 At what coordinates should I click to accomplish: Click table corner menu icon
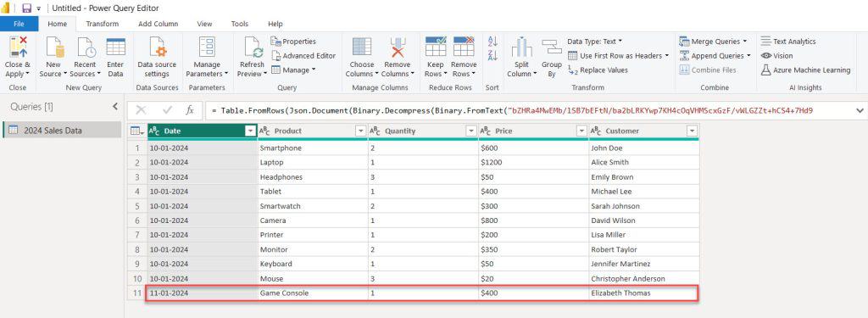point(136,131)
